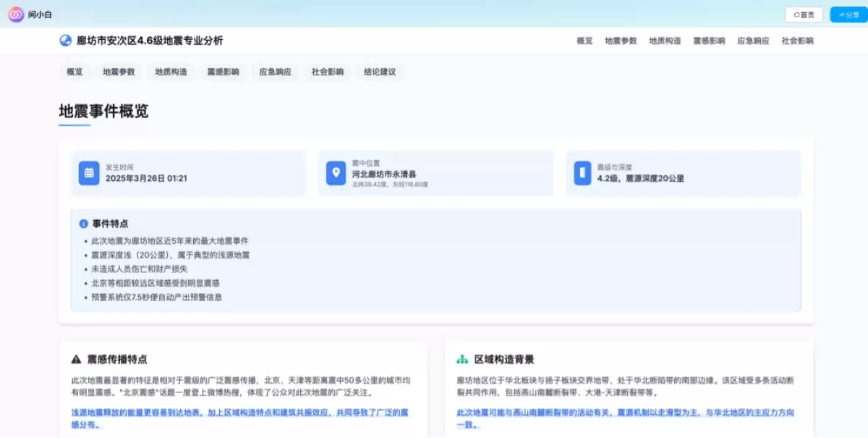Choose the 震感影响 pill tab
This screenshot has width=868, height=438.
click(x=223, y=72)
